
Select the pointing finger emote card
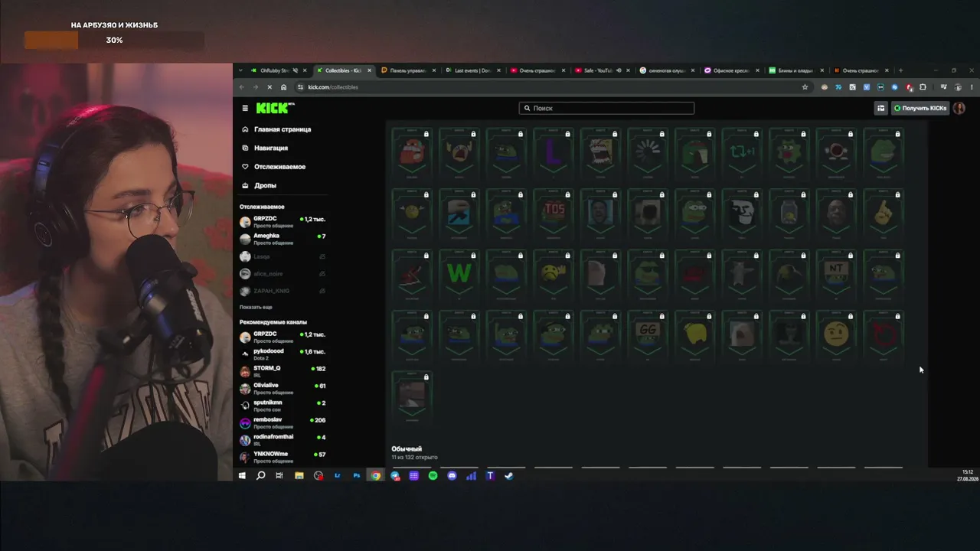tap(884, 214)
